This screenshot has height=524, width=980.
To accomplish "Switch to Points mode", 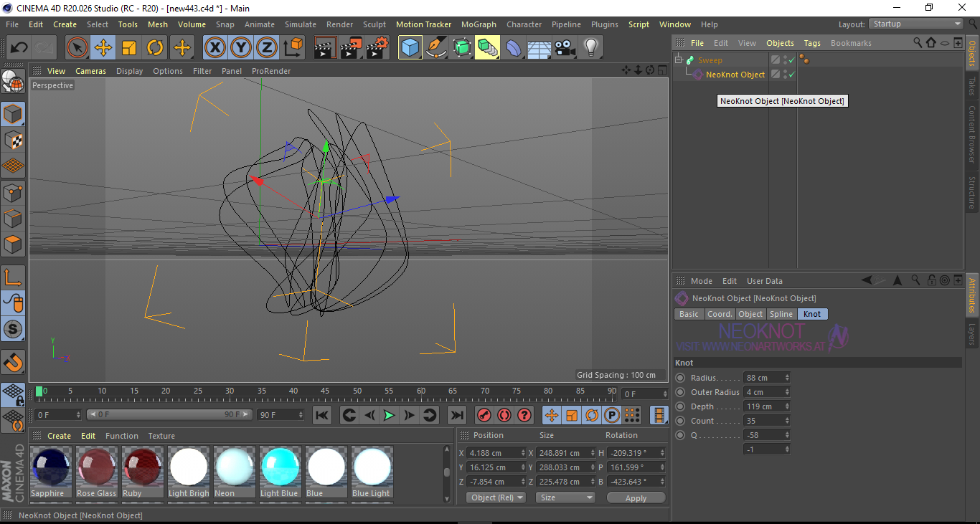I will pos(13,192).
